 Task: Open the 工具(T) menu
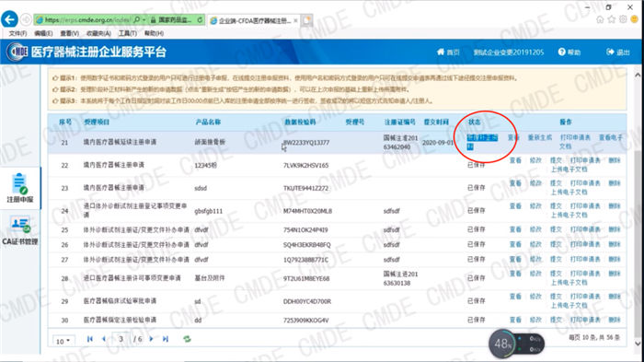[x=128, y=33]
